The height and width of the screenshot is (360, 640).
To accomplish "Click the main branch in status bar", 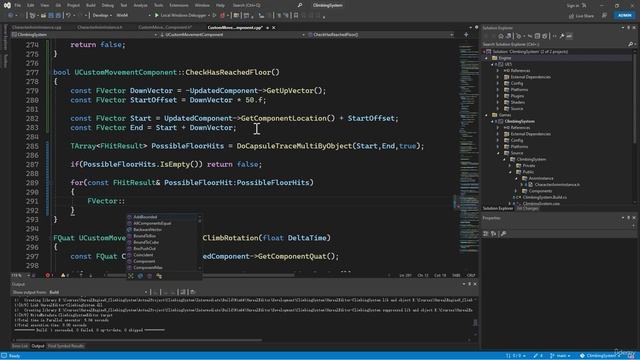I will 560,356.
